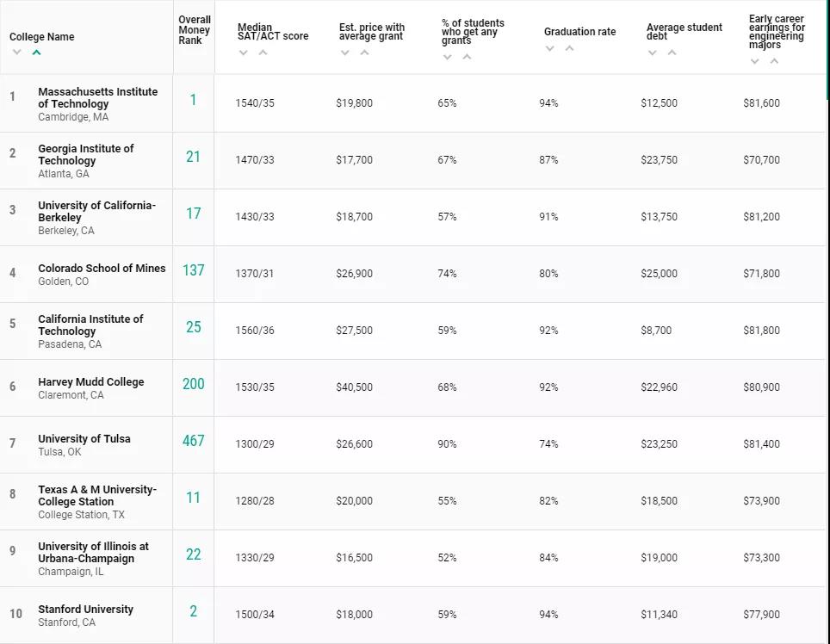The image size is (830, 644).
Task: Sort College Name in descending order
Action: coord(16,53)
